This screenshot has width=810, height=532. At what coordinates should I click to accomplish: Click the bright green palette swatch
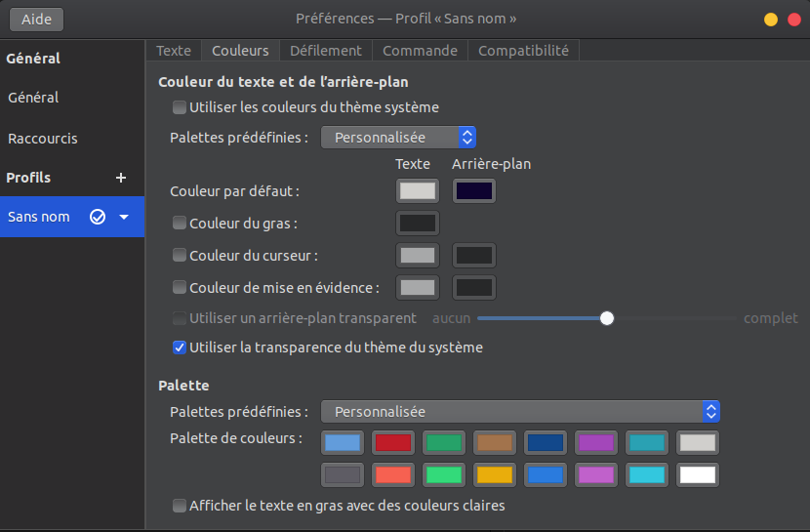444,474
